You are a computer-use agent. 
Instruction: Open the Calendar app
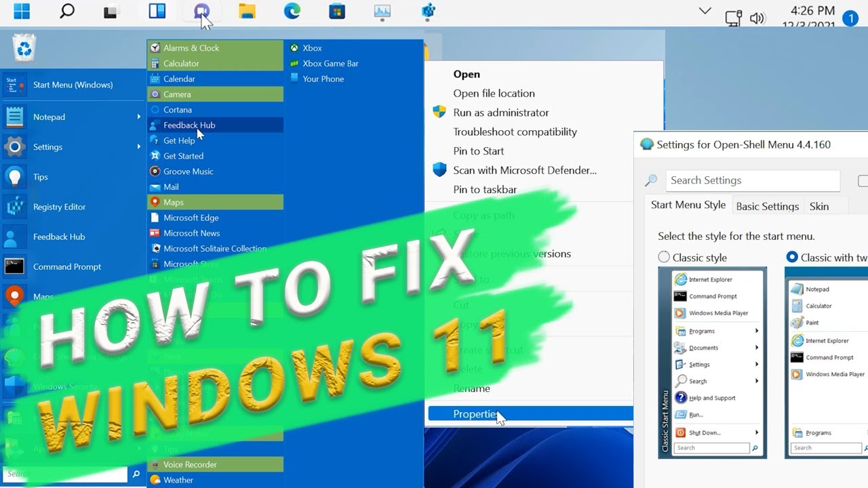[216, 79]
